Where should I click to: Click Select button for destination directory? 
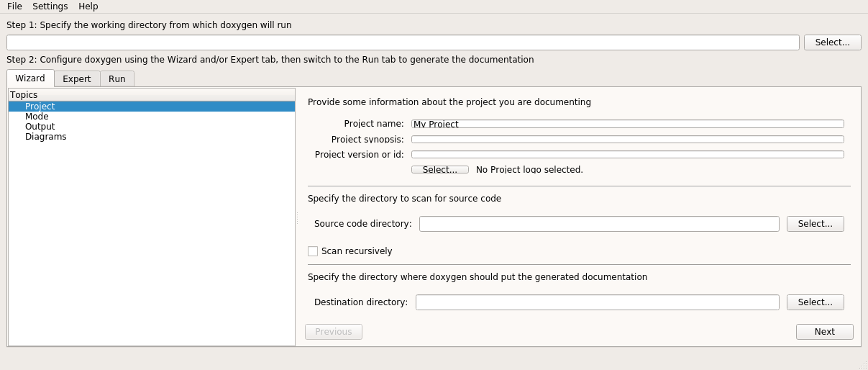[816, 302]
